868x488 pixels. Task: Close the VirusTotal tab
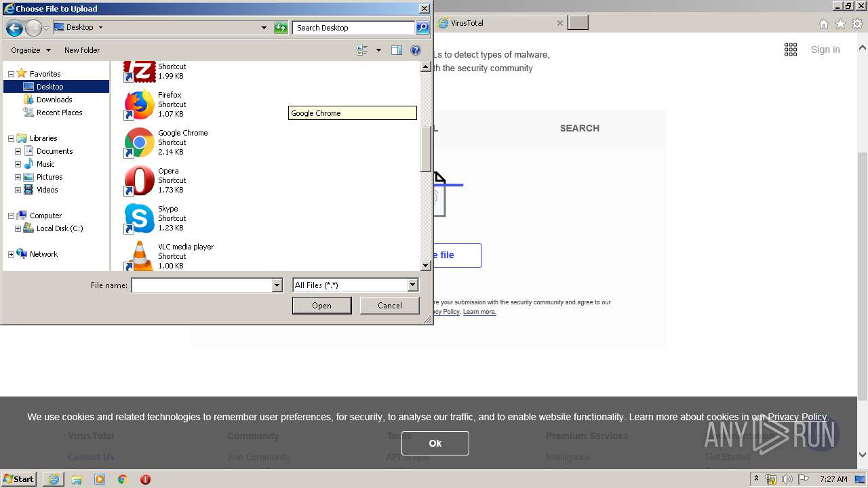[x=559, y=23]
